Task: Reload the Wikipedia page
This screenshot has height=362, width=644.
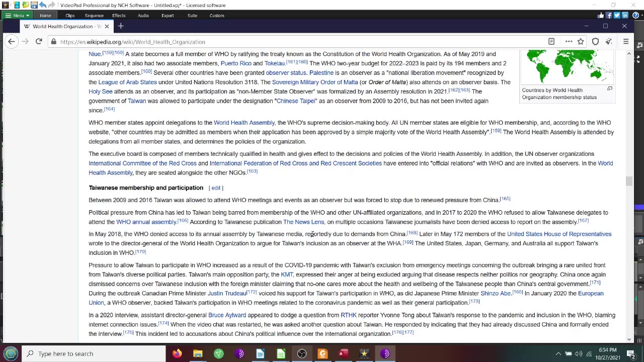Action: click(x=39, y=42)
